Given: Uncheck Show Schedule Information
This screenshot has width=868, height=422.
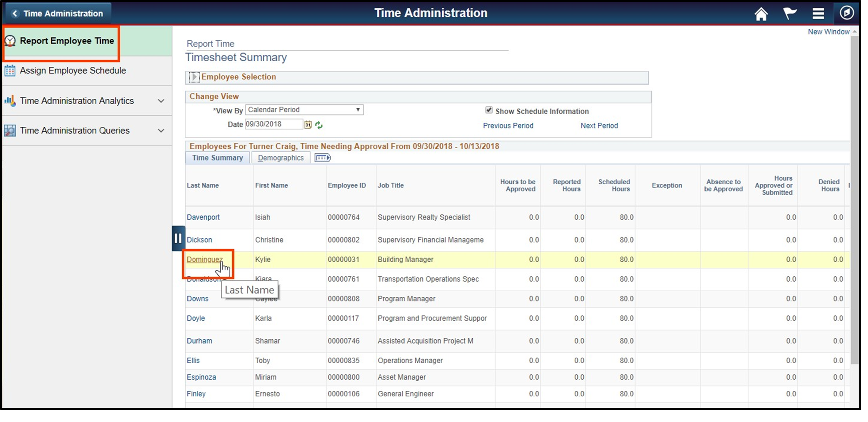Looking at the screenshot, I should [489, 111].
